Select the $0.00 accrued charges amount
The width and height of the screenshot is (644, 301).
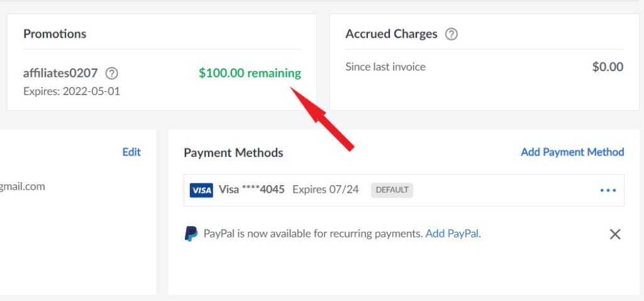pyautogui.click(x=608, y=67)
